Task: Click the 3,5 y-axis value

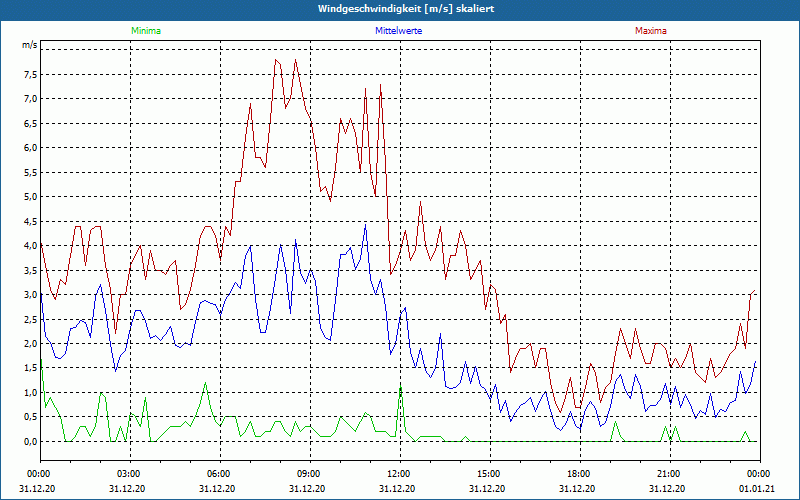Action: point(31,270)
